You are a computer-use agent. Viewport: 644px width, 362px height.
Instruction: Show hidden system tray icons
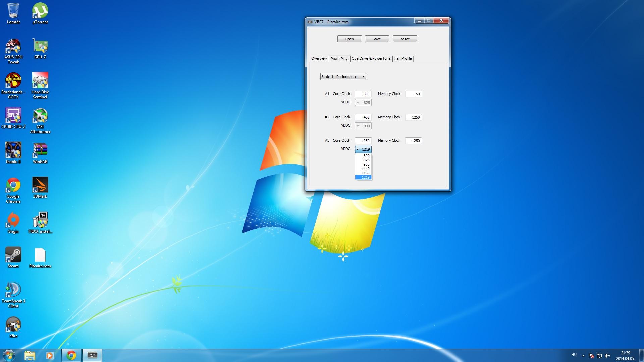pos(583,356)
